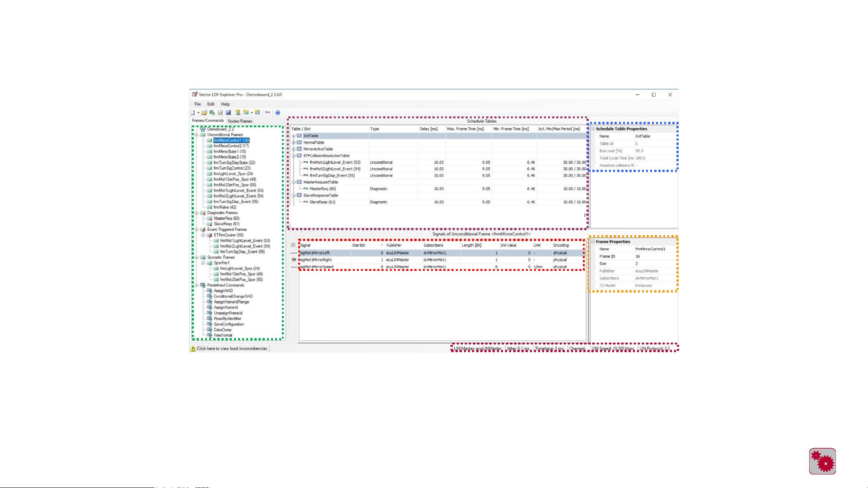Collapse the Unconditional Frames tree node

197,135
